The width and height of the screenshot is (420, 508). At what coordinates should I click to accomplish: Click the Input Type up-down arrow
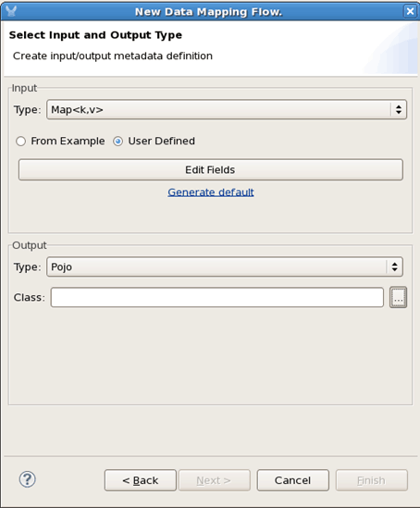tap(399, 109)
